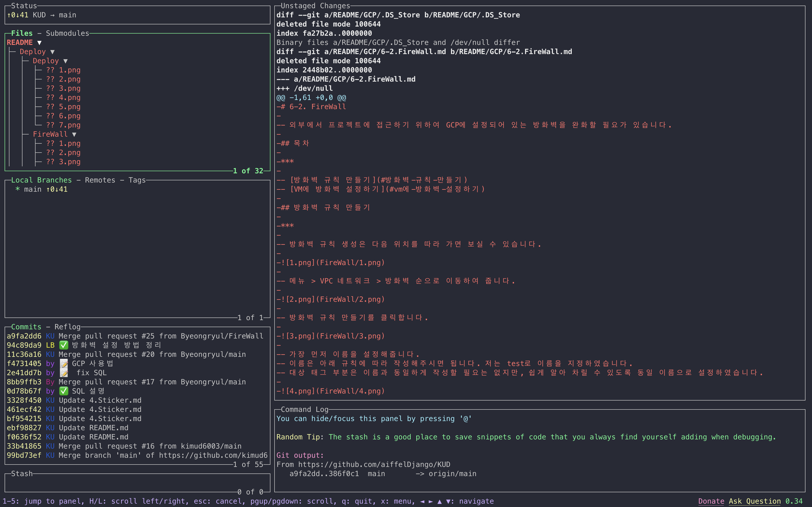Collapse the README folder triangle

point(39,42)
